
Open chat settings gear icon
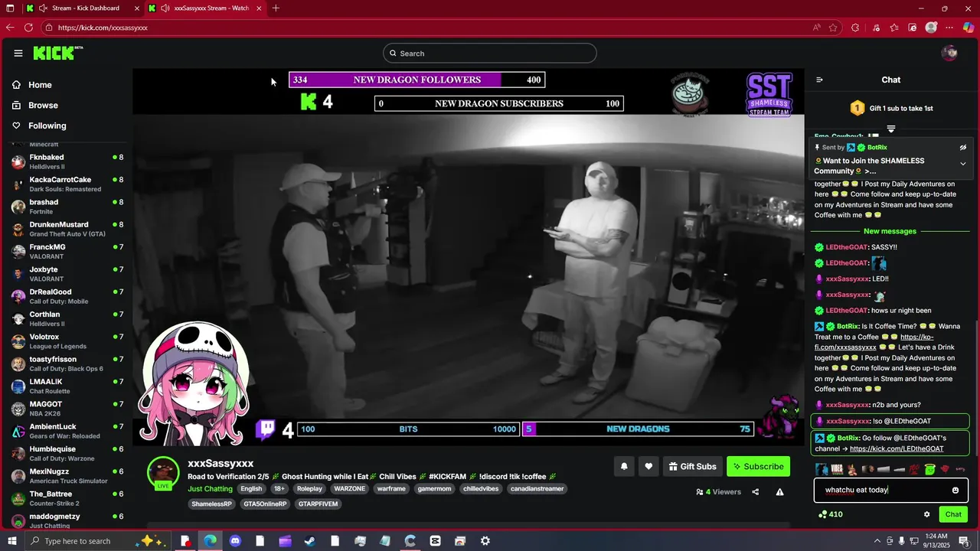tap(926, 514)
